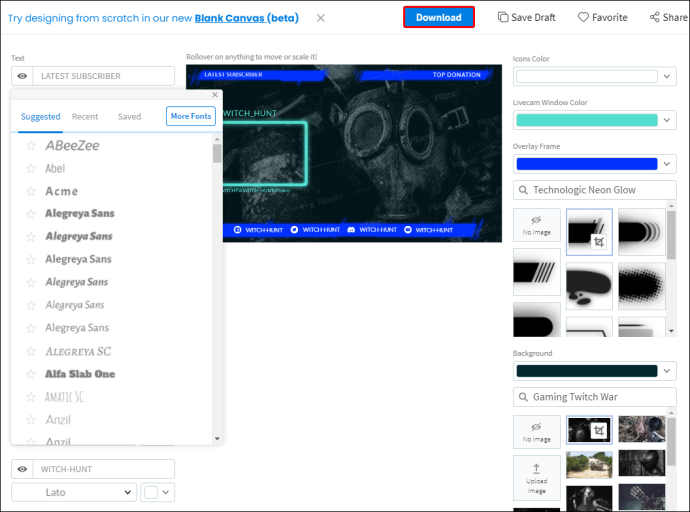Star the Acme font
This screenshot has width=690, height=512.
[31, 191]
